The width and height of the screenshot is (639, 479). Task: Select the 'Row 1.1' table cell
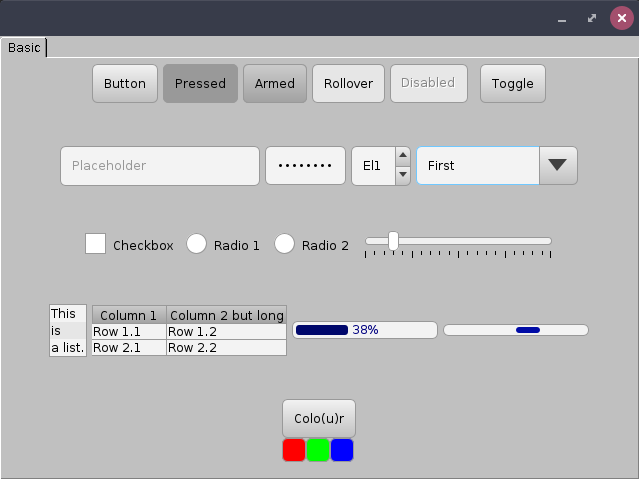[x=129, y=331]
